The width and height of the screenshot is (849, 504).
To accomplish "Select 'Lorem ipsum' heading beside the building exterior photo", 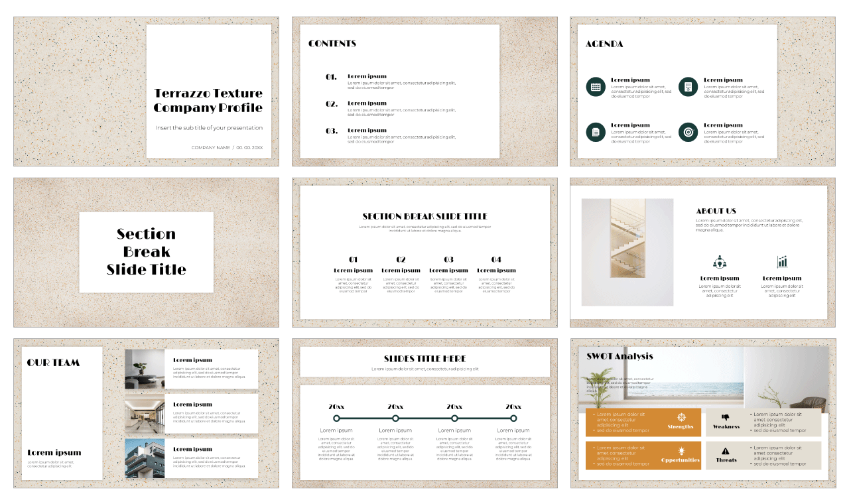I will (x=192, y=449).
